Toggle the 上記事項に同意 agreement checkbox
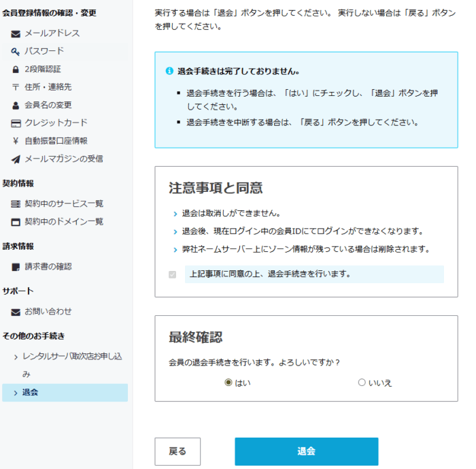 [x=172, y=274]
